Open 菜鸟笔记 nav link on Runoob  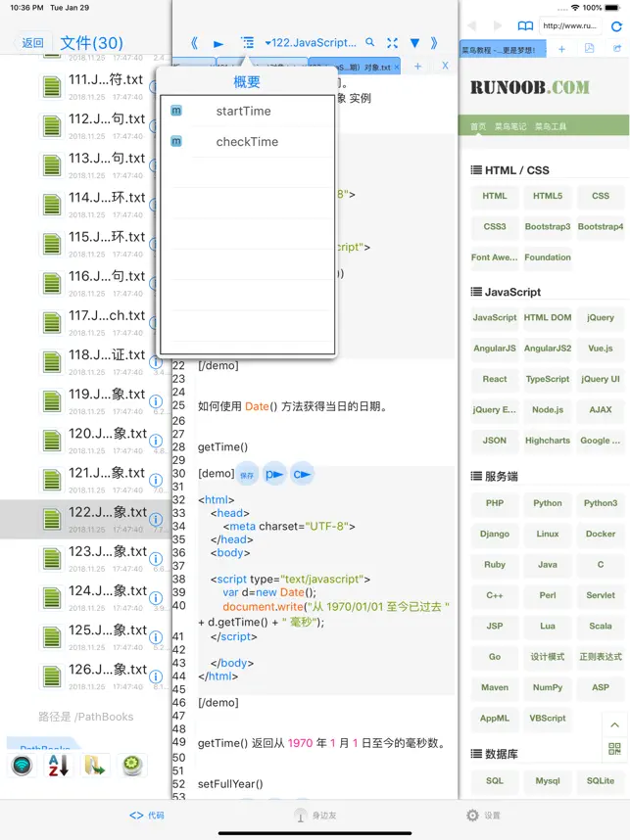pos(509,126)
